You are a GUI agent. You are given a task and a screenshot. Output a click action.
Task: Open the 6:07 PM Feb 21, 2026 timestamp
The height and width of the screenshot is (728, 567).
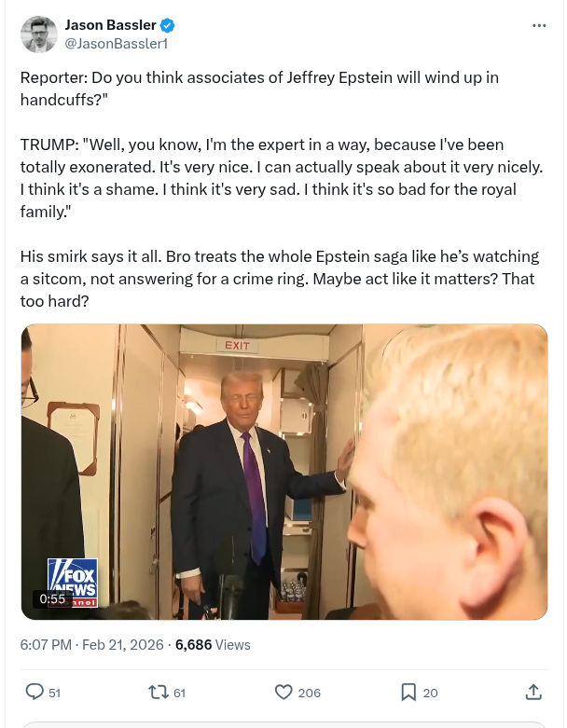pos(92,644)
